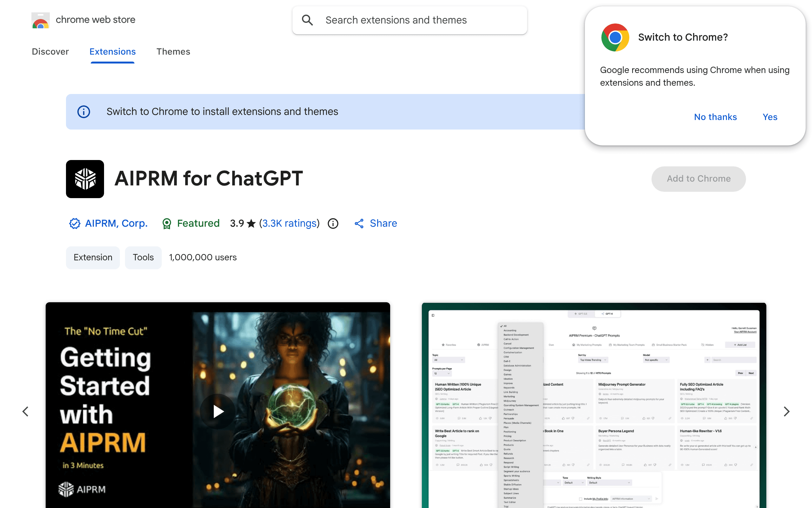Click the Extension category chip

point(93,257)
